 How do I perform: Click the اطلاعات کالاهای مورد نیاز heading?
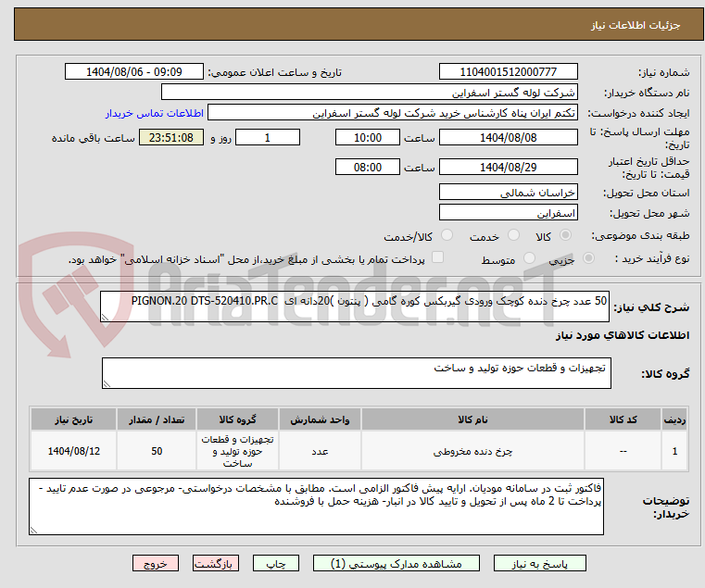coord(623,335)
